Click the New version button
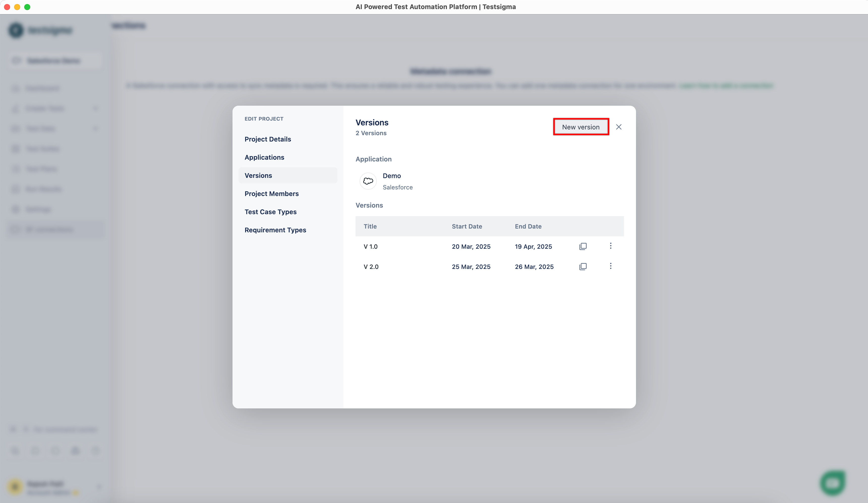This screenshot has width=868, height=503. tap(581, 127)
